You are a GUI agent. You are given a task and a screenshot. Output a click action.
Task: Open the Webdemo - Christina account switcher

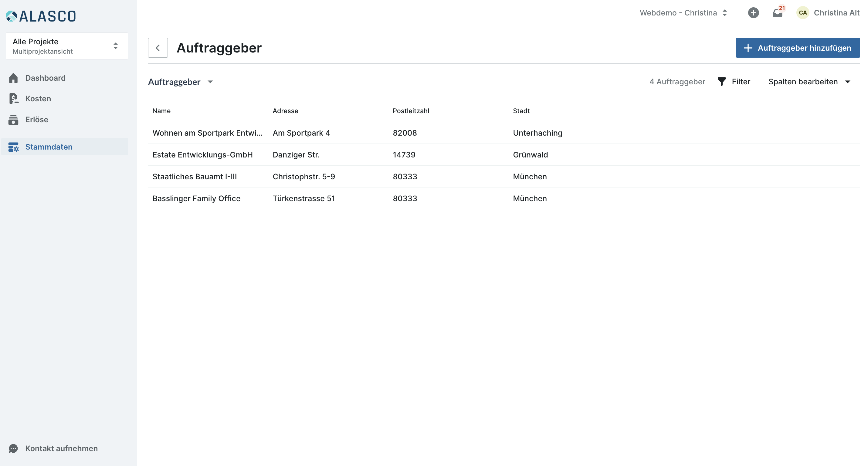684,13
